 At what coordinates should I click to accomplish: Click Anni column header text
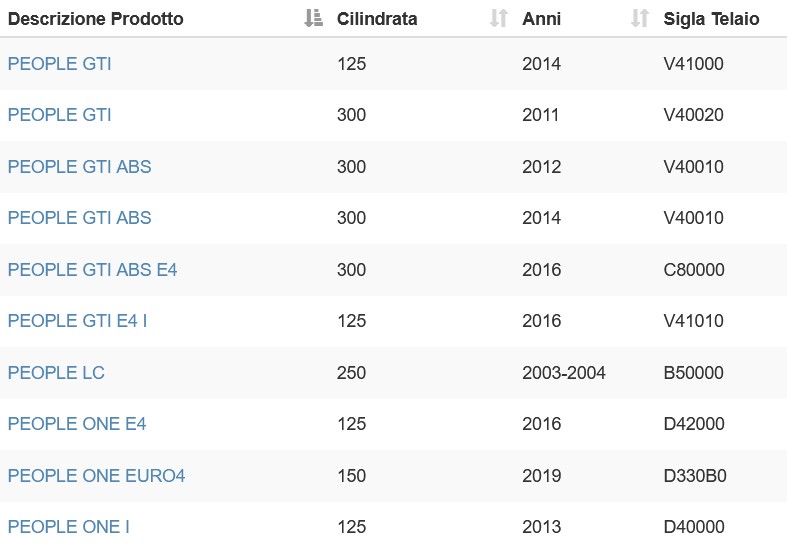(x=541, y=19)
